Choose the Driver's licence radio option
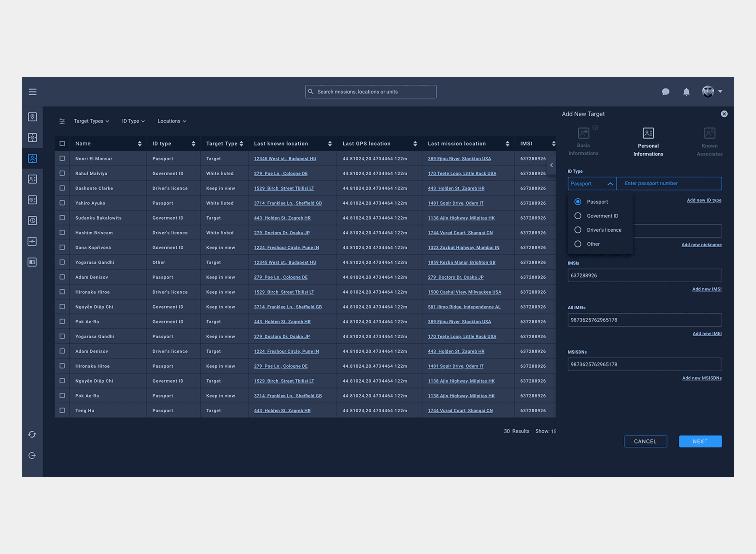 tap(578, 230)
